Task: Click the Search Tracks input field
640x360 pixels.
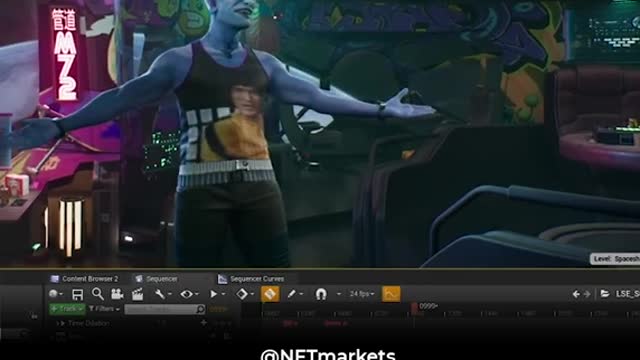Action: pyautogui.click(x=164, y=309)
